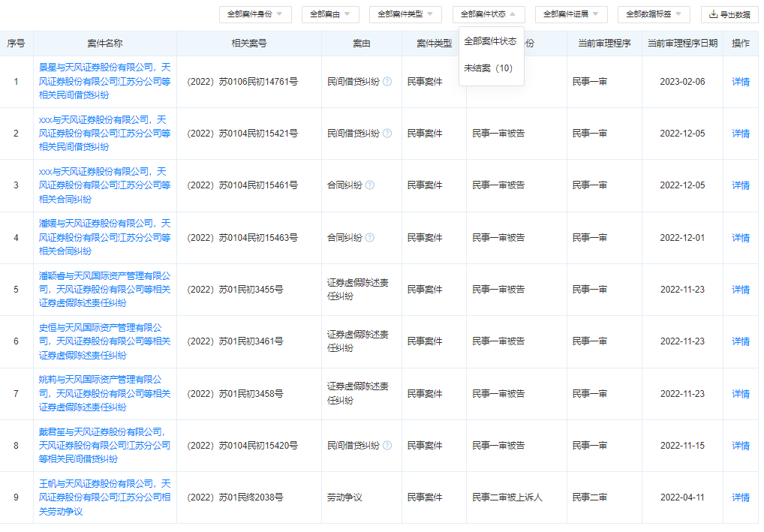Click help icon beside 民间借贷纠纷 in row 8

[x=387, y=445]
